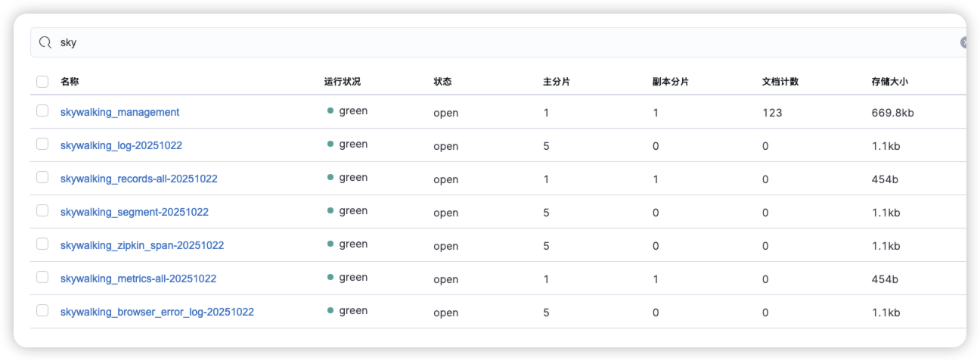Image resolution: width=980 pixels, height=361 pixels.
Task: Tick the select-all checkbox in the table header
Action: coord(42,82)
